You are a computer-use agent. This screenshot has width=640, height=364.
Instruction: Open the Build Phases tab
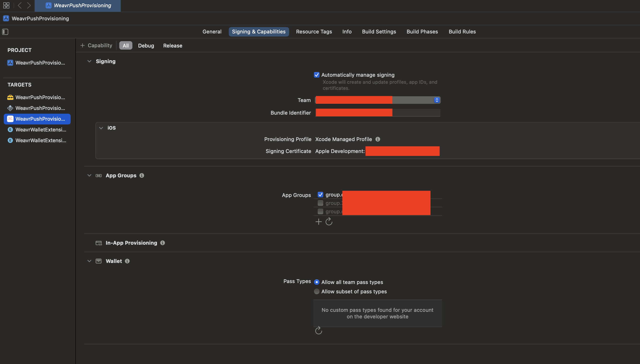click(422, 32)
